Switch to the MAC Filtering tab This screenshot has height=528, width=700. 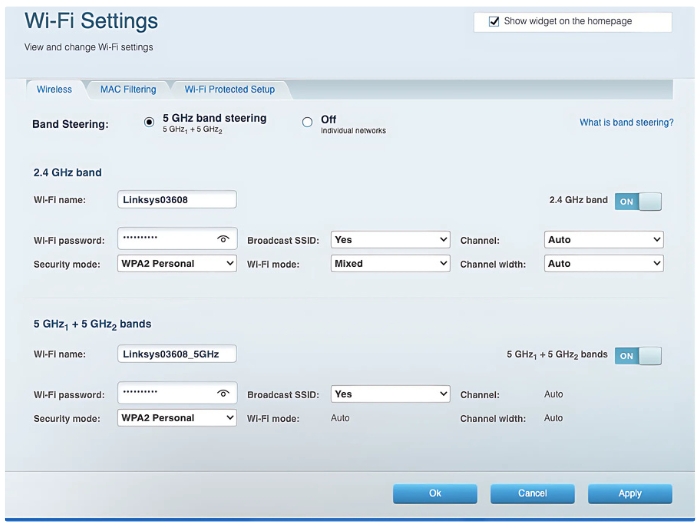tap(128, 89)
